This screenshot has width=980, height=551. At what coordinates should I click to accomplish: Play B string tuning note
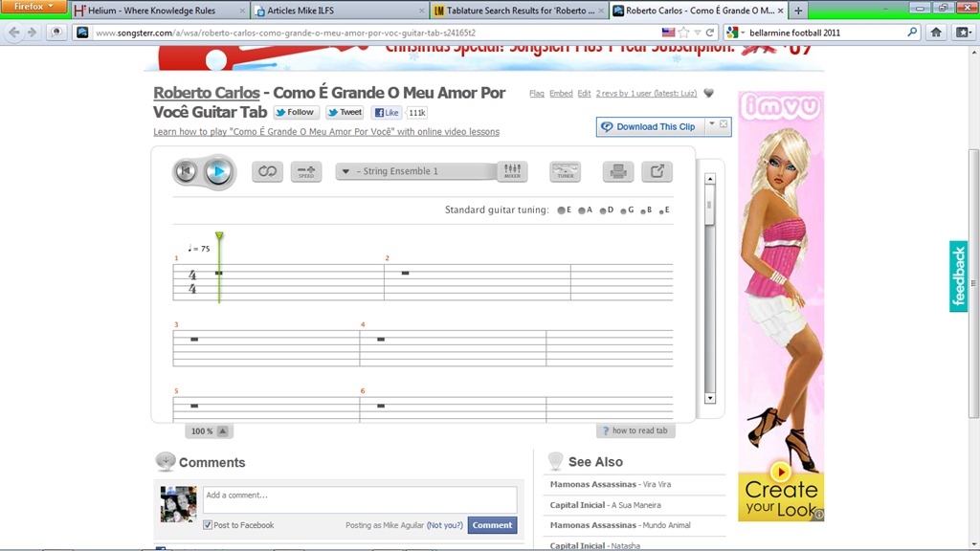[x=642, y=211]
